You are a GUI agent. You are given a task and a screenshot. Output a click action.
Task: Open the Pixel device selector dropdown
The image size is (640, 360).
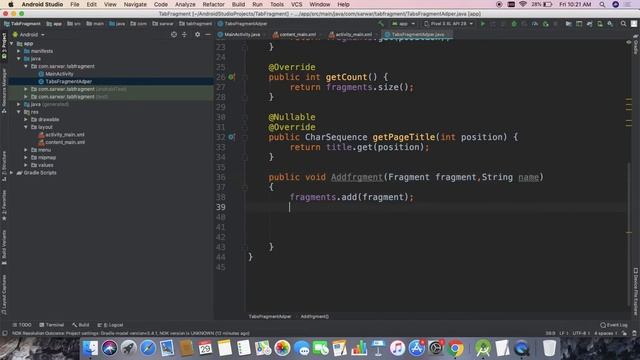click(x=449, y=24)
